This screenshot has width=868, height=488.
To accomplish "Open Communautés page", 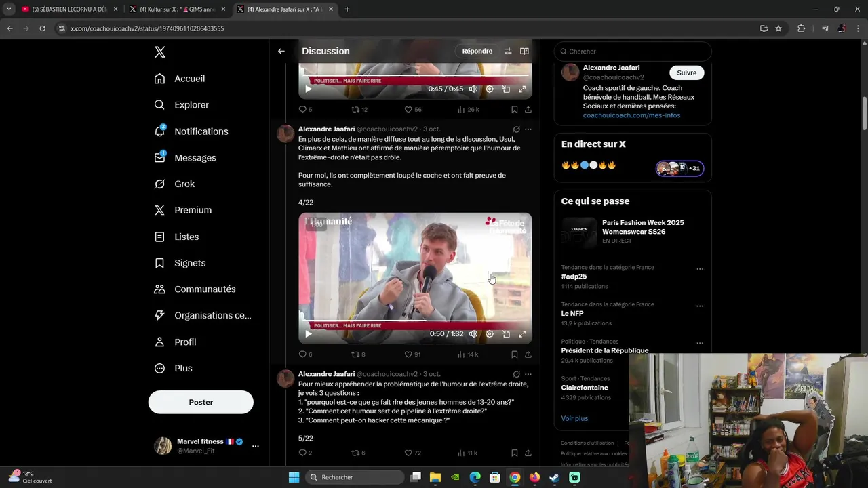I will click(195, 289).
